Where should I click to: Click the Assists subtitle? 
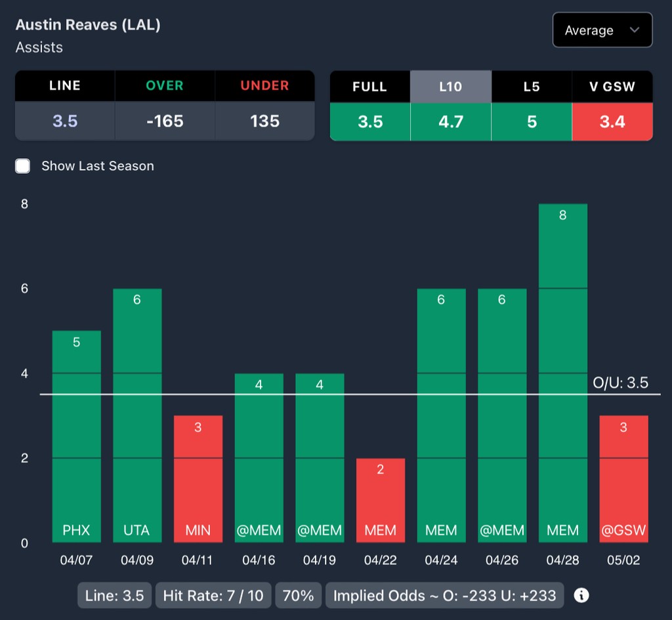tap(39, 47)
